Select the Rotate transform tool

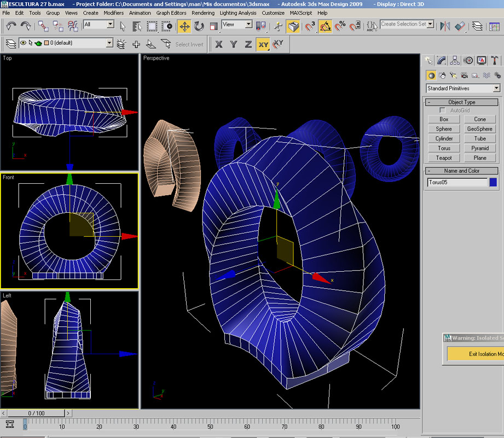pyautogui.click(x=199, y=26)
